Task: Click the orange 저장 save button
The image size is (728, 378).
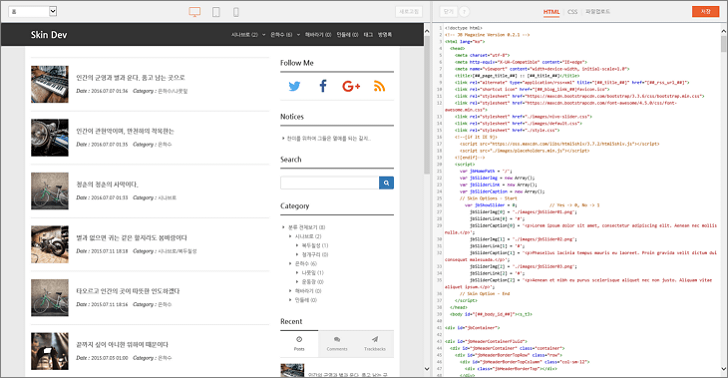Action: [705, 12]
